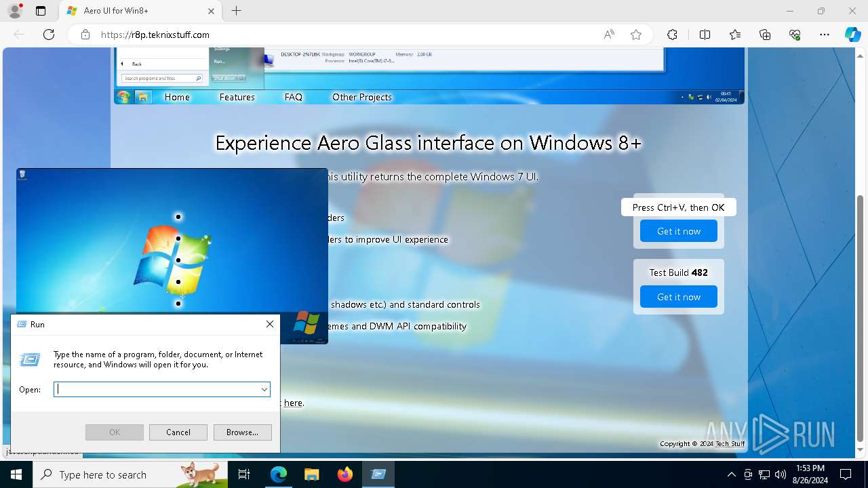This screenshot has width=868, height=488.
Task: Add this page to favorites star
Action: tap(636, 35)
